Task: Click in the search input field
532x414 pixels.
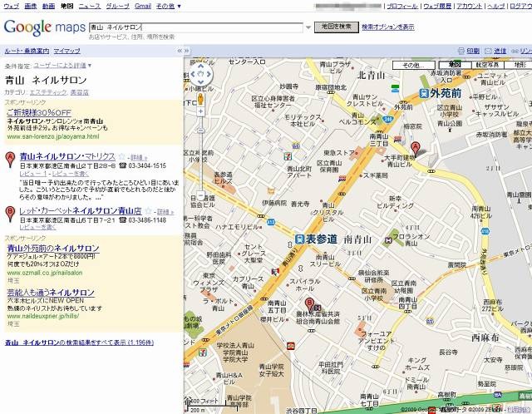Action: pyautogui.click(x=196, y=27)
